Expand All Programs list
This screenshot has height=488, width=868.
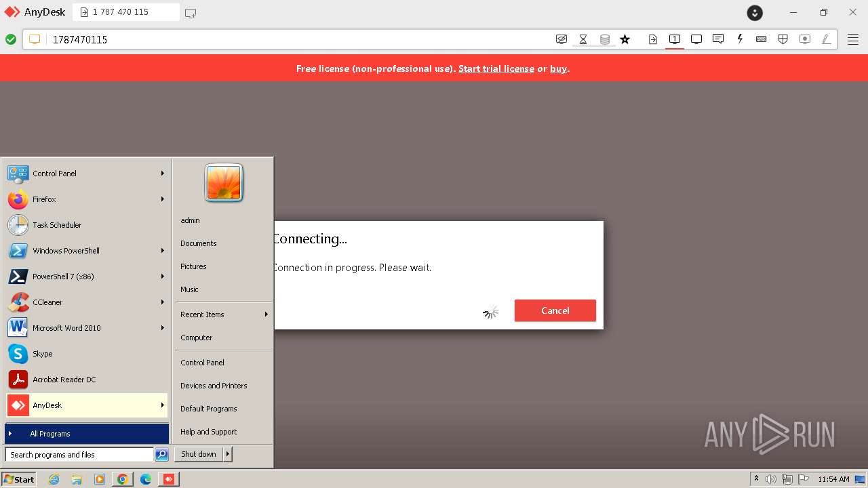click(87, 434)
